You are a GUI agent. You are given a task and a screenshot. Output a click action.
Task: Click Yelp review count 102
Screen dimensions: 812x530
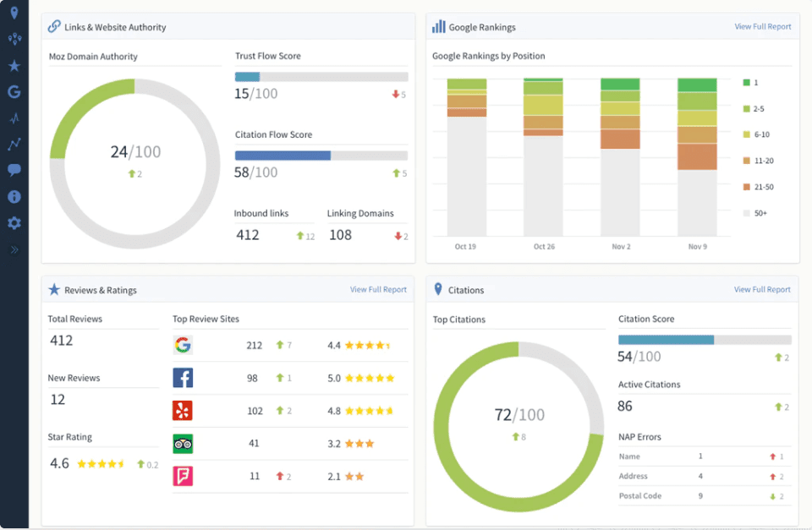pyautogui.click(x=255, y=411)
